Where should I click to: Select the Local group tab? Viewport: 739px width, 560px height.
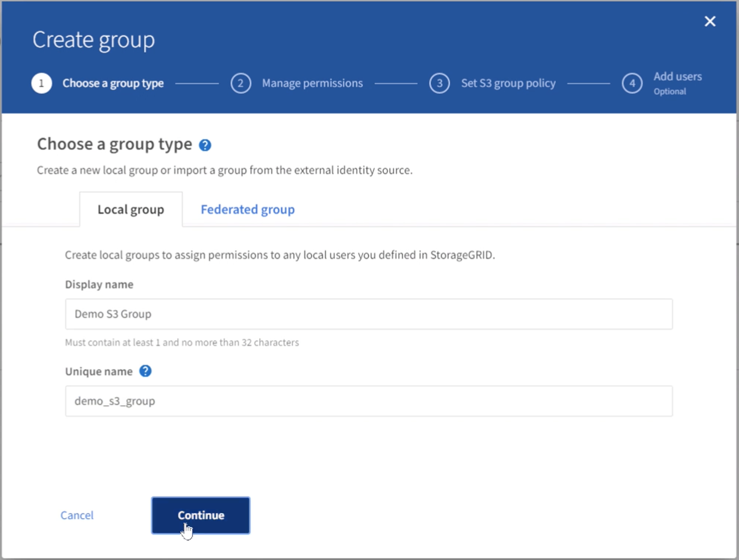tap(130, 209)
